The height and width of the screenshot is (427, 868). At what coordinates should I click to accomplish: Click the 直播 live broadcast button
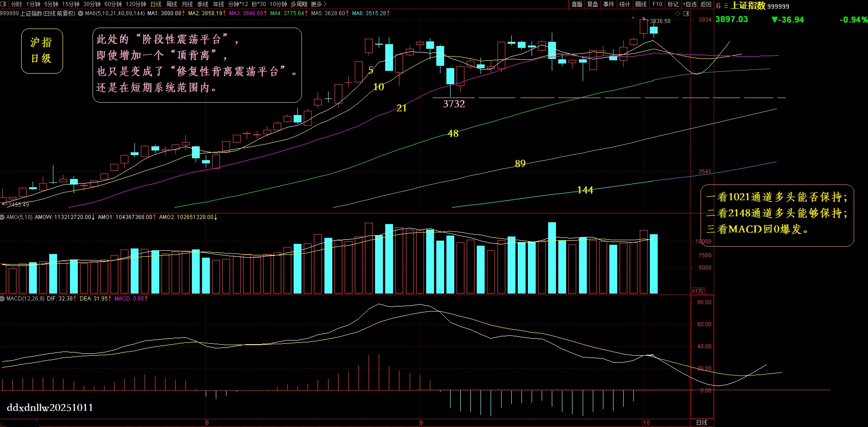tap(577, 4)
